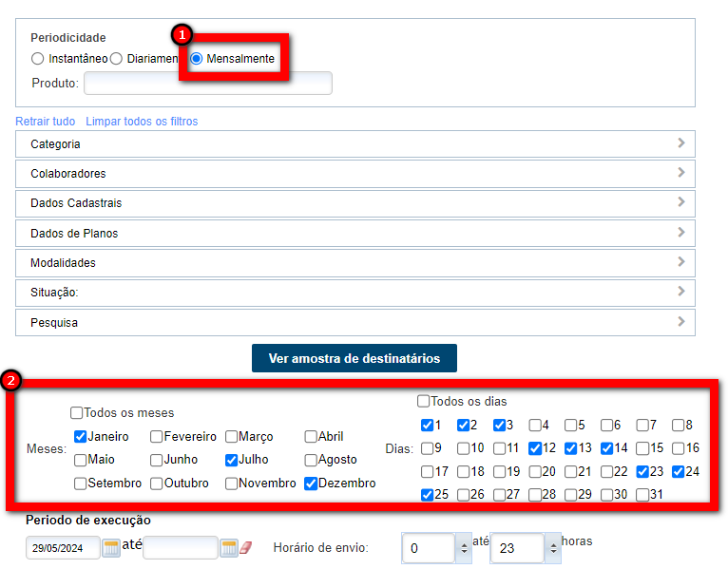Enable the Fevereiro month checkbox

(156, 437)
